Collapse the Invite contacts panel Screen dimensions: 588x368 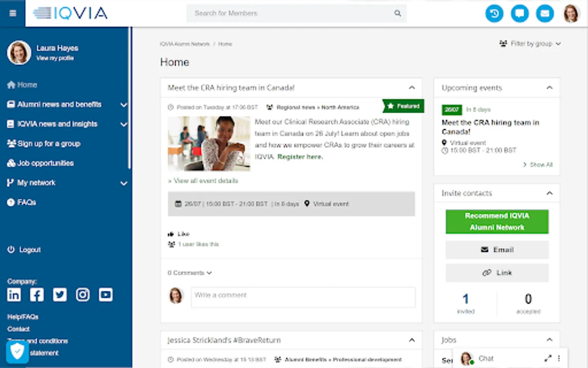pos(549,193)
